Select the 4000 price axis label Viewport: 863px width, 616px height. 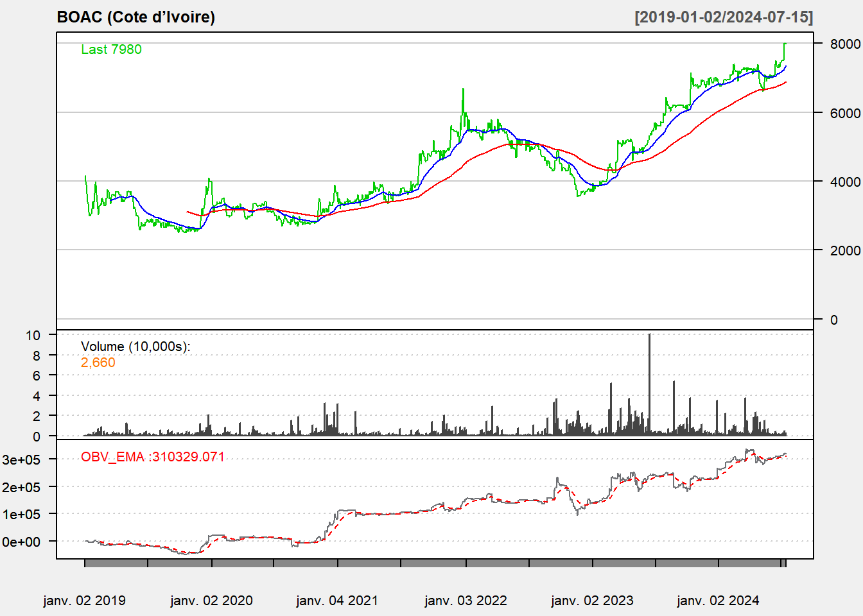point(845,182)
